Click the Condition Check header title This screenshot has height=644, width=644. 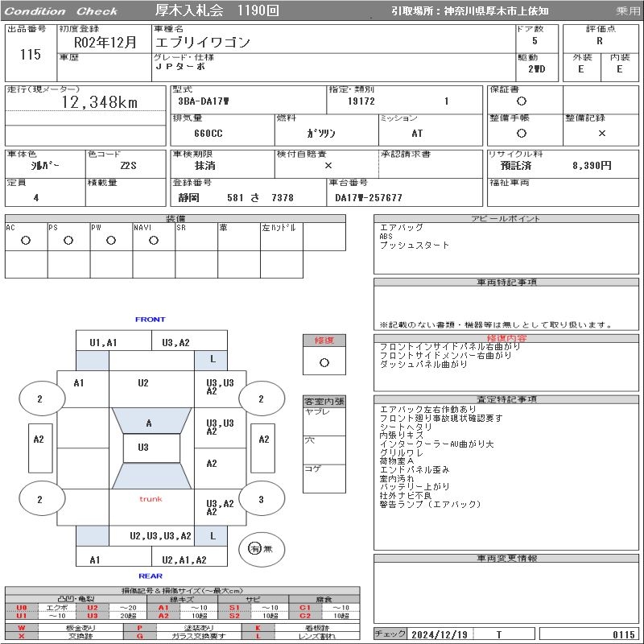[x=62, y=11]
